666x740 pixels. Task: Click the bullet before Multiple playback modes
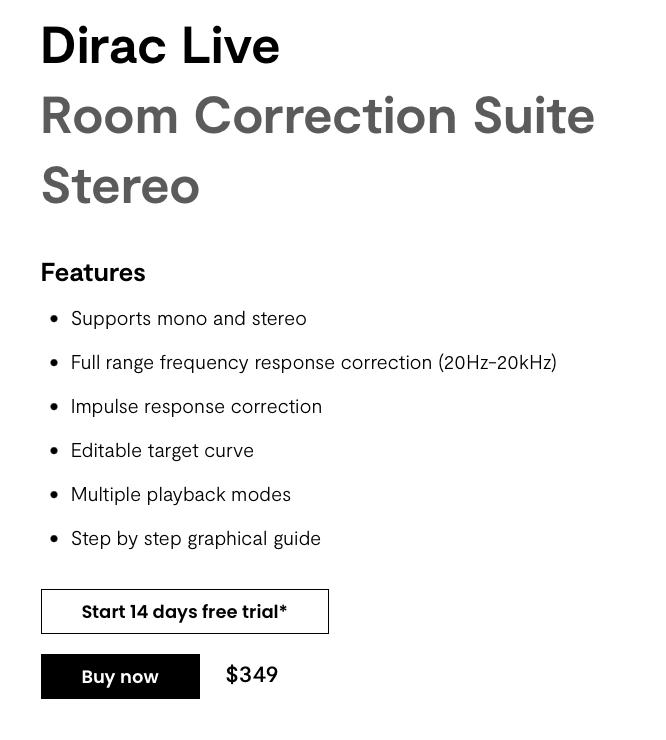pyautogui.click(x=54, y=495)
